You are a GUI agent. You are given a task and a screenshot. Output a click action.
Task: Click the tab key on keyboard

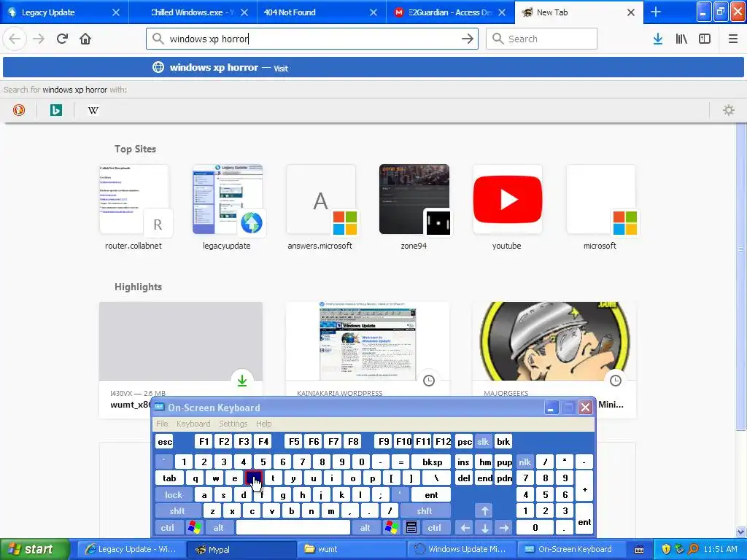click(169, 478)
